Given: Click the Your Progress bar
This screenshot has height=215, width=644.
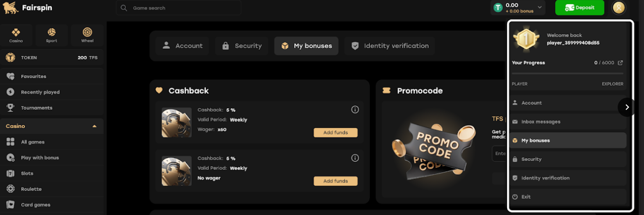Looking at the screenshot, I should [x=567, y=73].
